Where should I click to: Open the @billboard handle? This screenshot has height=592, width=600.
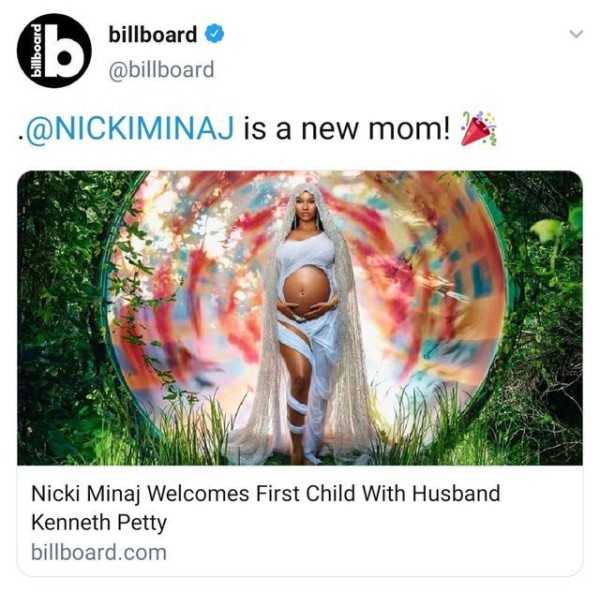pyautogui.click(x=161, y=70)
